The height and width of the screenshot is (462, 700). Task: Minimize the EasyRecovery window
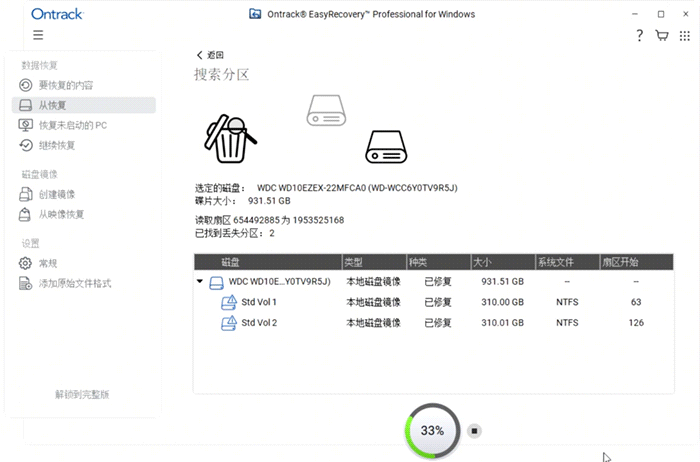coord(634,14)
